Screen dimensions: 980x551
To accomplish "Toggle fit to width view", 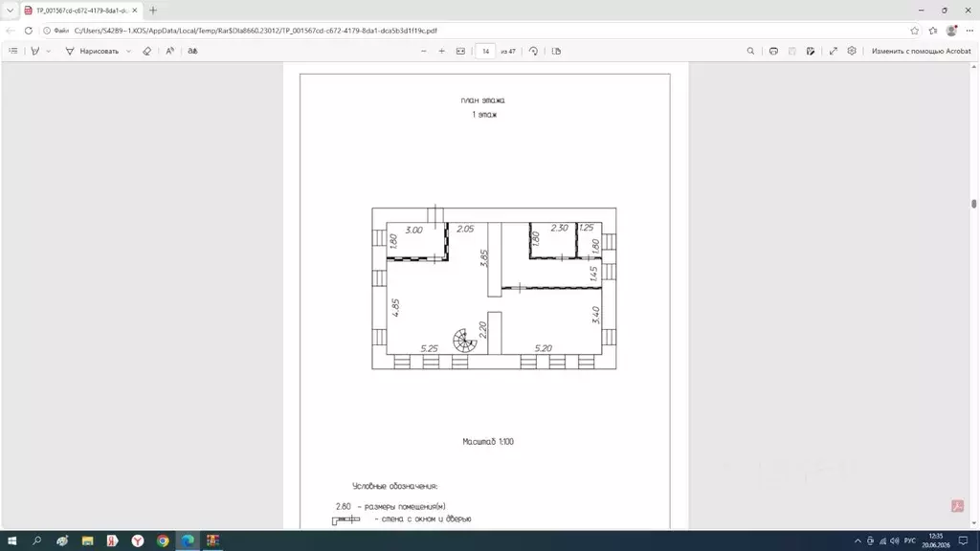I will (x=460, y=52).
